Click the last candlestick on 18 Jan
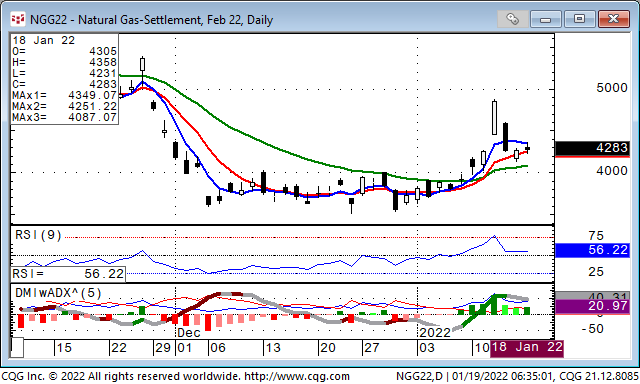Image resolution: width=640 pixels, height=384 pixels. (527, 149)
